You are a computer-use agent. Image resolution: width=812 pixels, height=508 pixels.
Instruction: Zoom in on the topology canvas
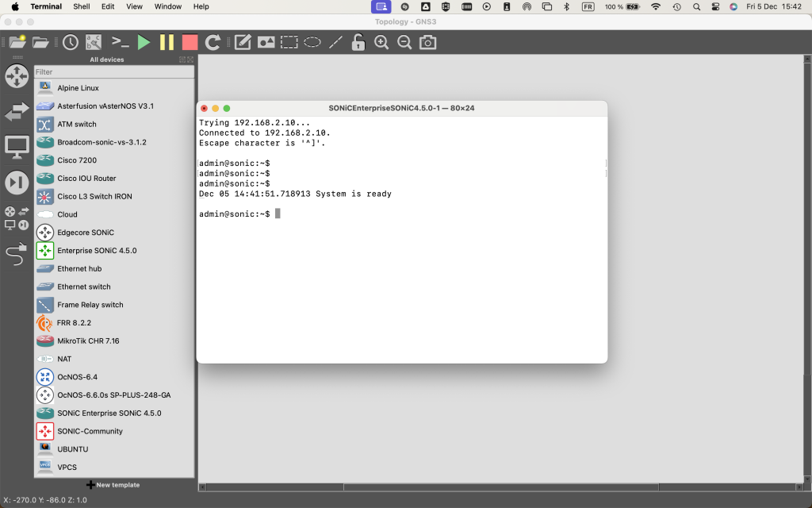tap(381, 42)
